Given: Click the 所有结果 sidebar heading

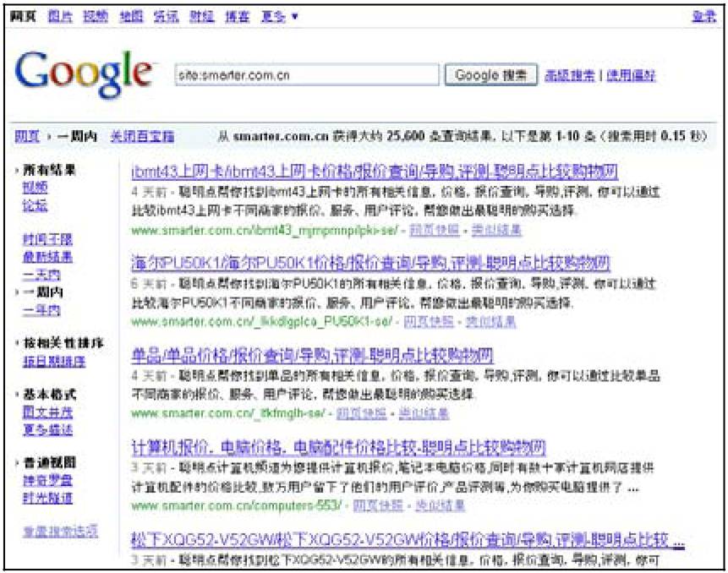Looking at the screenshot, I should 49,170.
